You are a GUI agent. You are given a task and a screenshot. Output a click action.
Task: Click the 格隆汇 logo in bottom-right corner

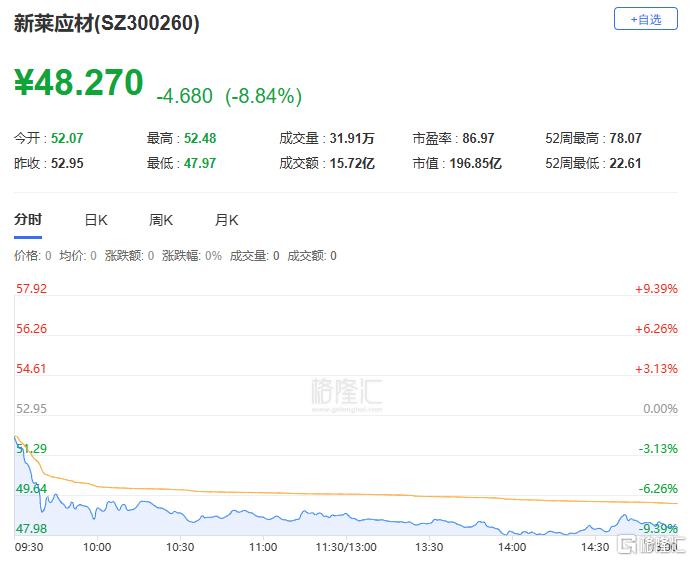click(649, 545)
